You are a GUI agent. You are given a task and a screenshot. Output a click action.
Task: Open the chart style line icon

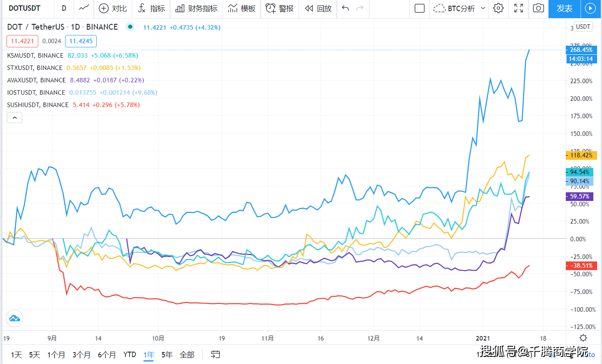pos(84,8)
